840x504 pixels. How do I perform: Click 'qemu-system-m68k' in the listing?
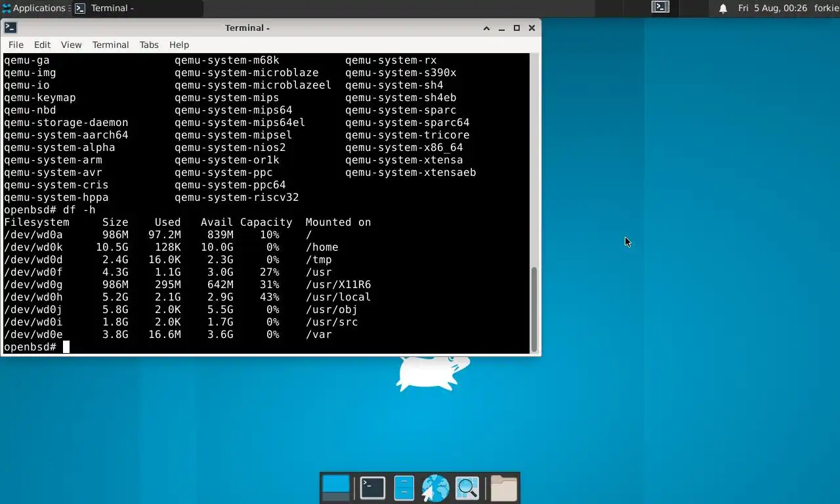tap(227, 60)
